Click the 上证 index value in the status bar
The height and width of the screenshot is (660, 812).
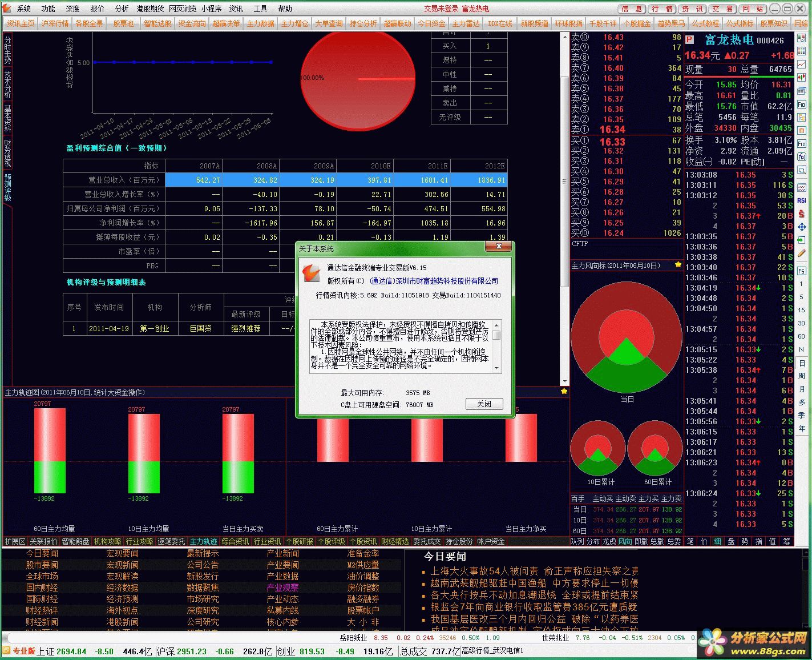(71, 651)
